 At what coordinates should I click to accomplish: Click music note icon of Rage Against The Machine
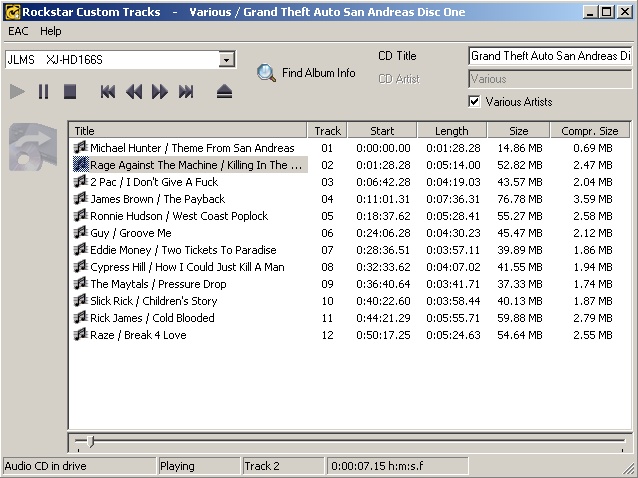click(81, 164)
